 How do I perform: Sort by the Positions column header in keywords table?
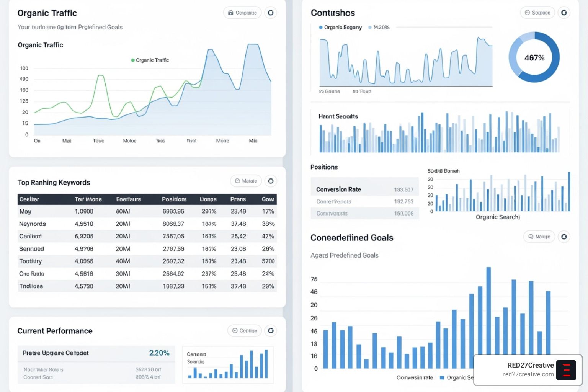tap(174, 199)
